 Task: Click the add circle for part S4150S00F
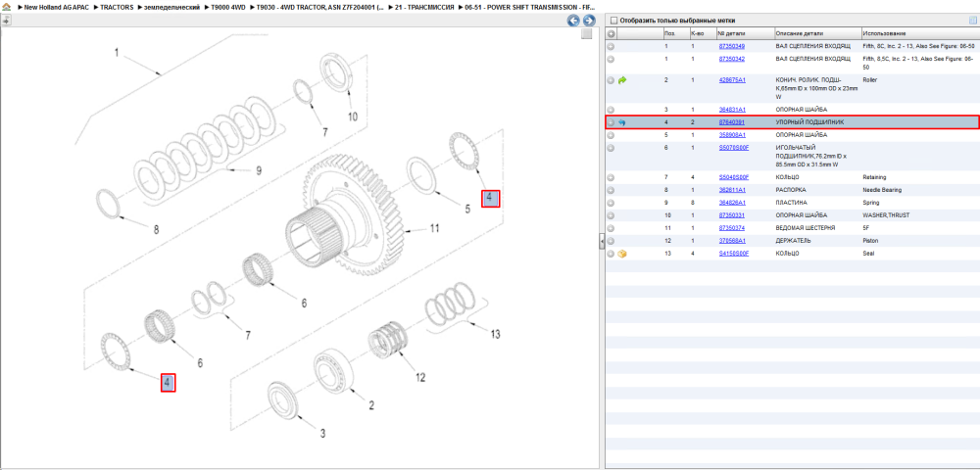611,254
